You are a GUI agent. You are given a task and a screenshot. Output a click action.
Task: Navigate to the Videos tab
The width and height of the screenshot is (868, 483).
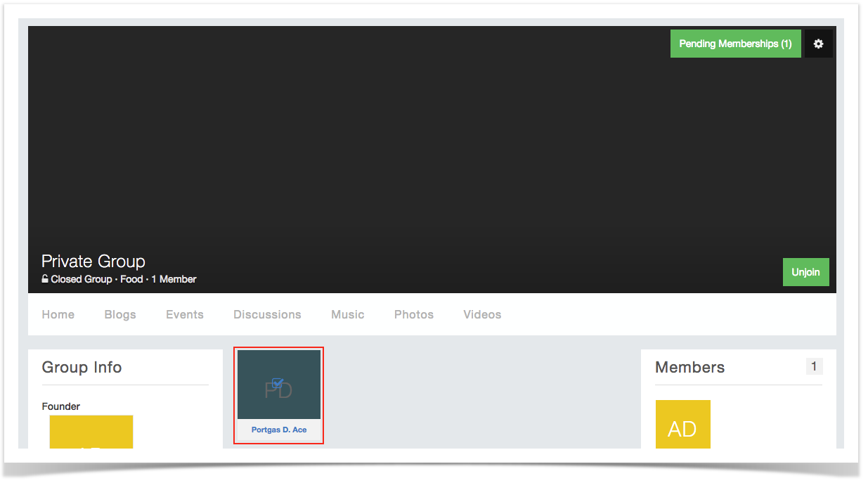coord(482,314)
